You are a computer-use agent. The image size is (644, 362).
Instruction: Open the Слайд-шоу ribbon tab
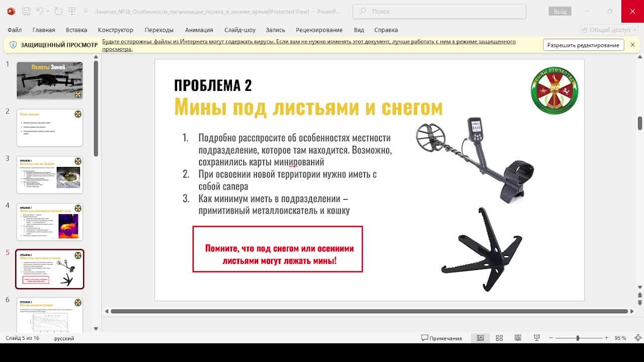pyautogui.click(x=240, y=30)
